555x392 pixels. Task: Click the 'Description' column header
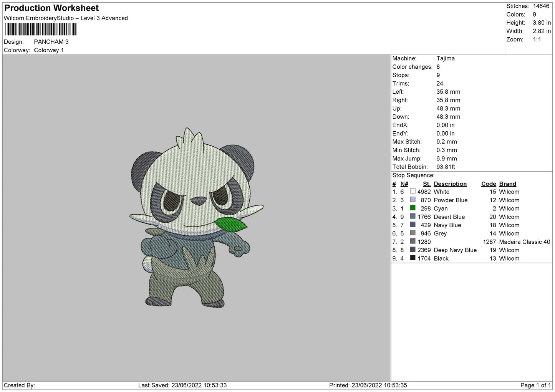(x=450, y=184)
